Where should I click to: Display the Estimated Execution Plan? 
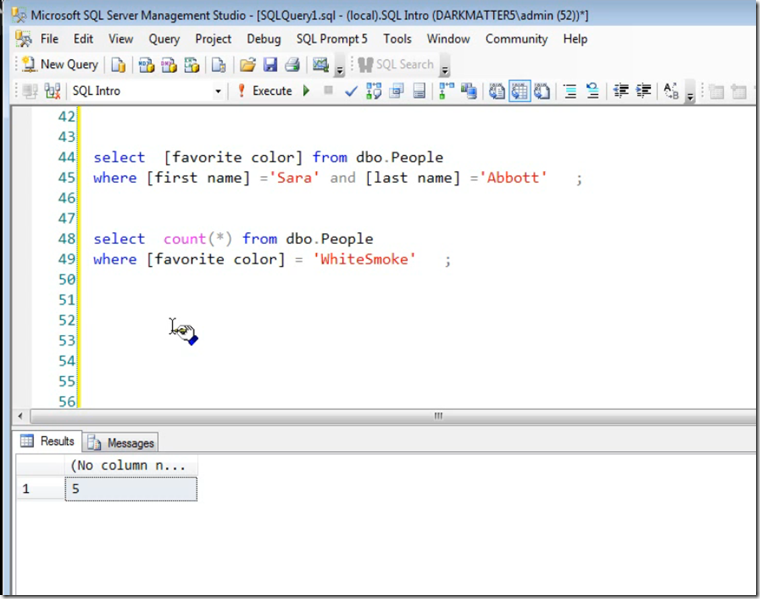(374, 91)
